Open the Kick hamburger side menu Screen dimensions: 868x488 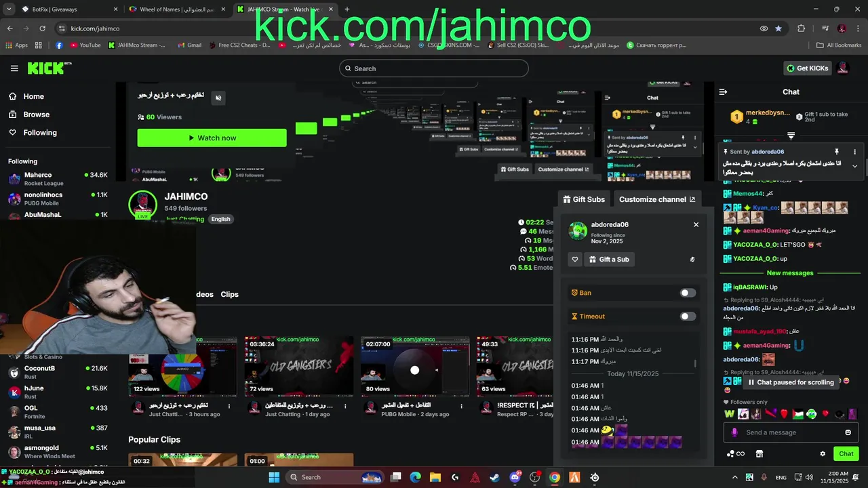click(x=14, y=68)
